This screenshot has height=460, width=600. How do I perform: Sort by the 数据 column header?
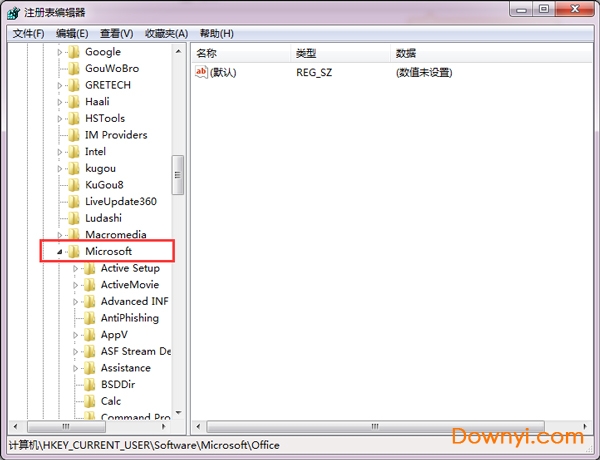[491, 54]
